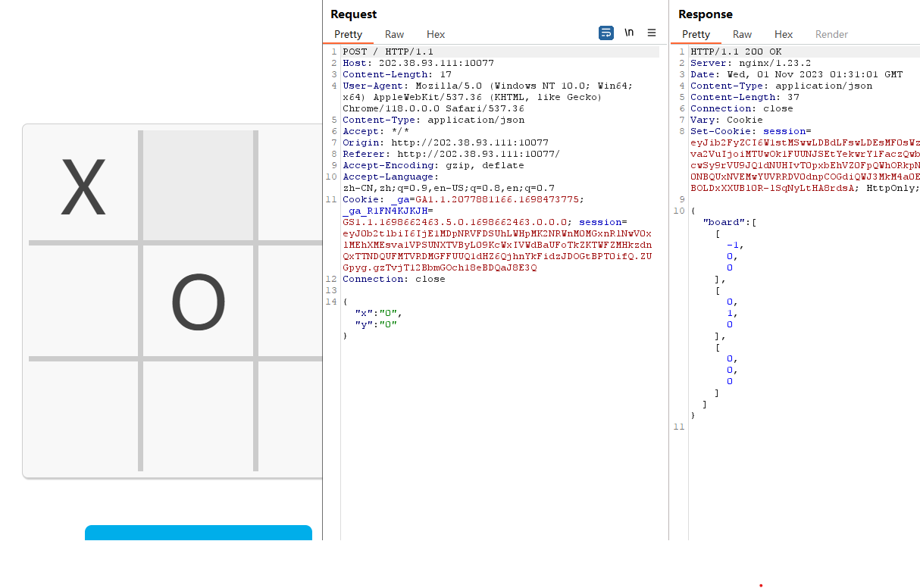Click the 'Request' panel title
Screen dimensions: 920x588
tap(354, 14)
